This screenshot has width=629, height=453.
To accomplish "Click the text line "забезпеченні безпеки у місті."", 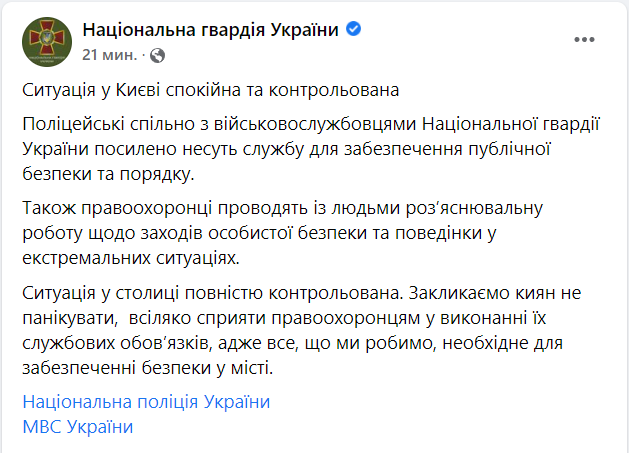I will 146,369.
